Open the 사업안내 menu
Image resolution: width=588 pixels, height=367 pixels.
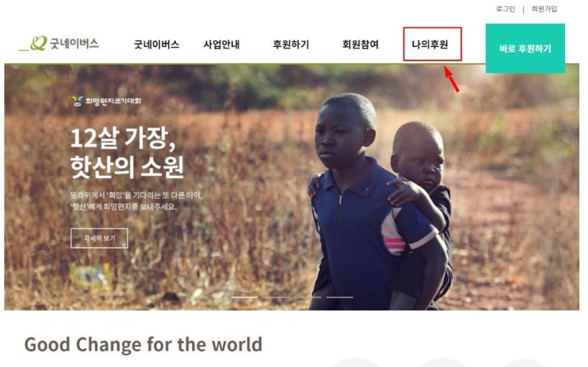(221, 45)
